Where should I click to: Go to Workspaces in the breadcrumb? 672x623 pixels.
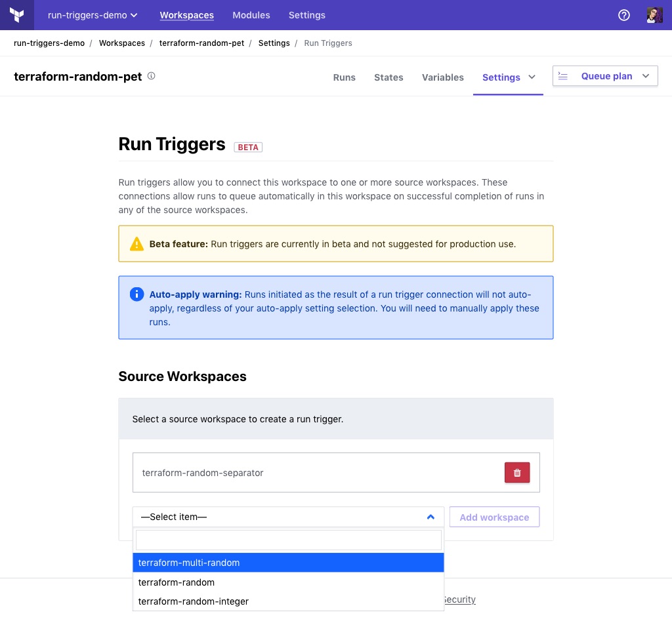(x=121, y=43)
